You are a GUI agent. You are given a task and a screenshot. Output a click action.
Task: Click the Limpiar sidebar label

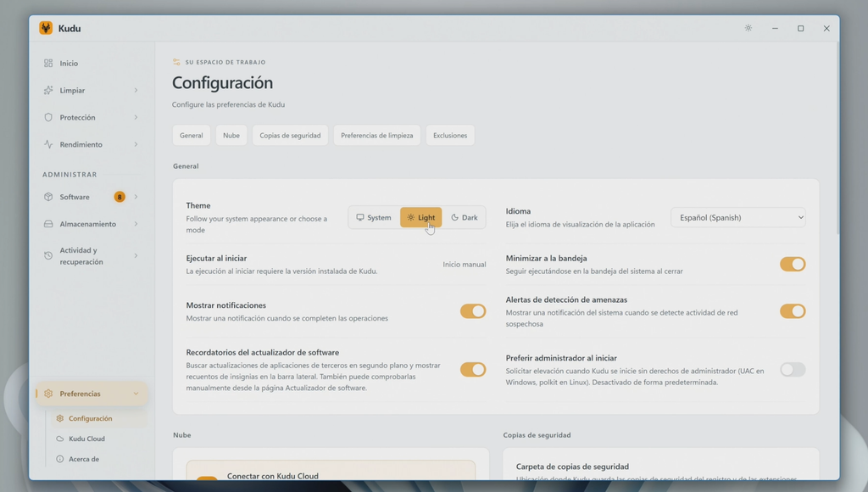point(73,90)
